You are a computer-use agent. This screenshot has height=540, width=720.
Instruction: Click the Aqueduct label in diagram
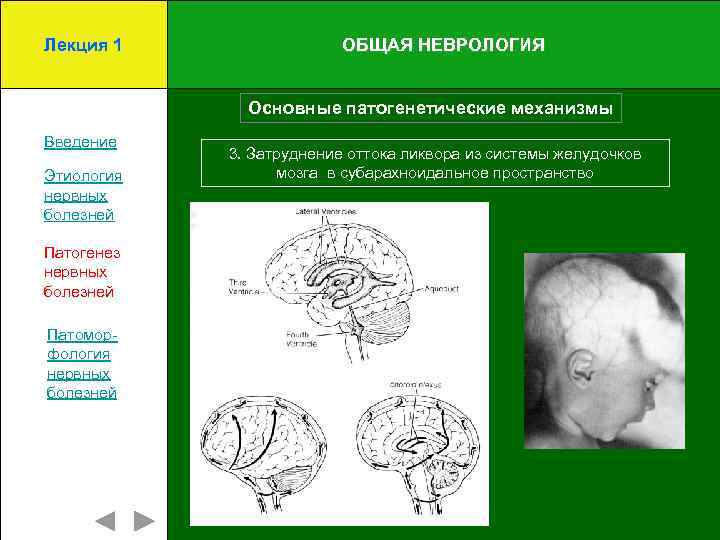click(x=441, y=289)
